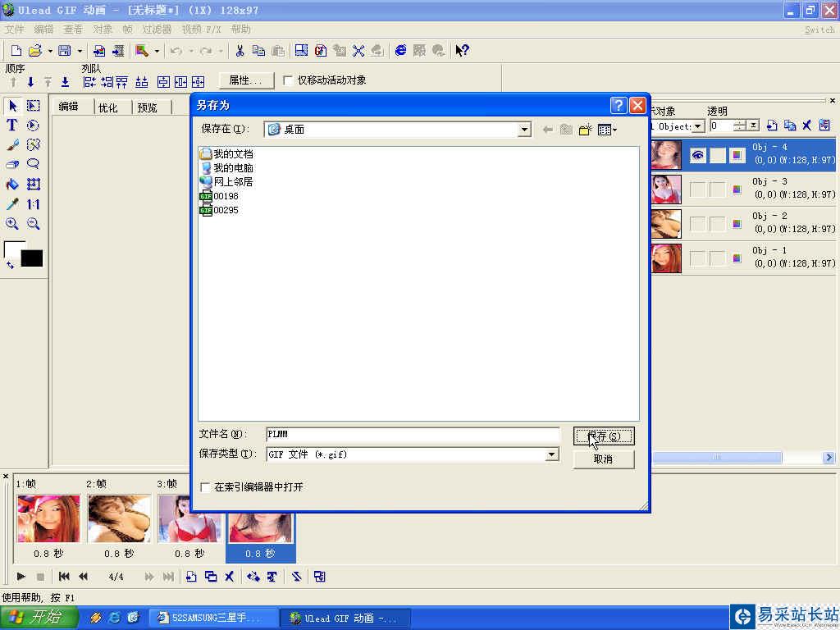Click the 1:1 actual size tool
Screen dimensions: 840x630
33,204
